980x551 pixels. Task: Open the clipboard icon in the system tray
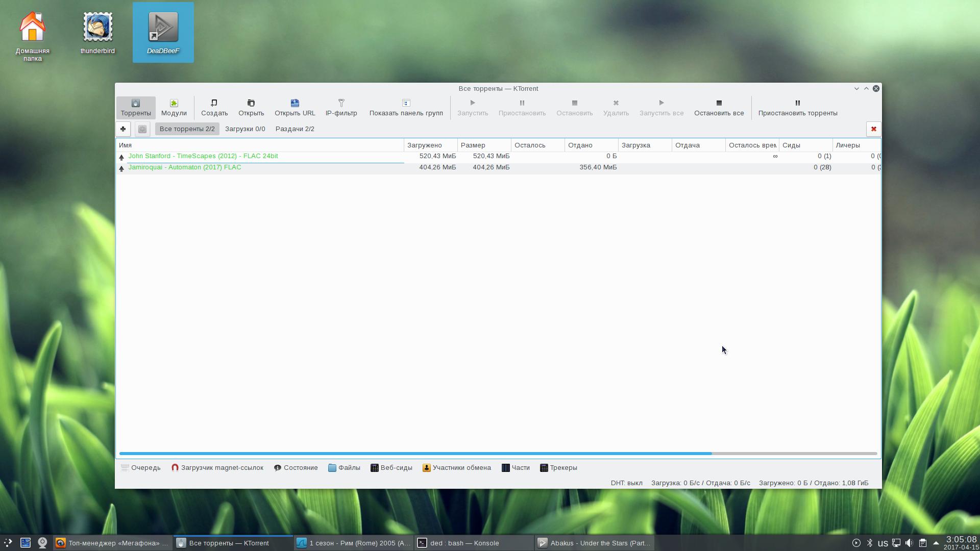coord(923,543)
